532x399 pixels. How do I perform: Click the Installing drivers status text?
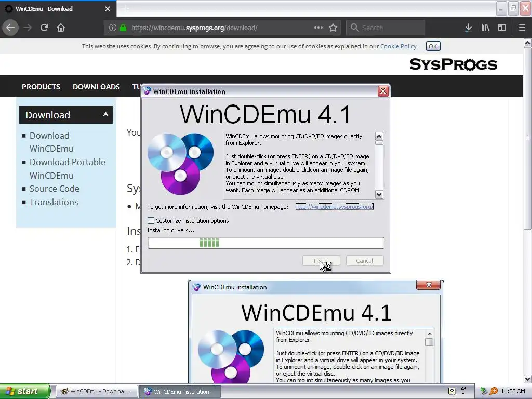pos(170,230)
